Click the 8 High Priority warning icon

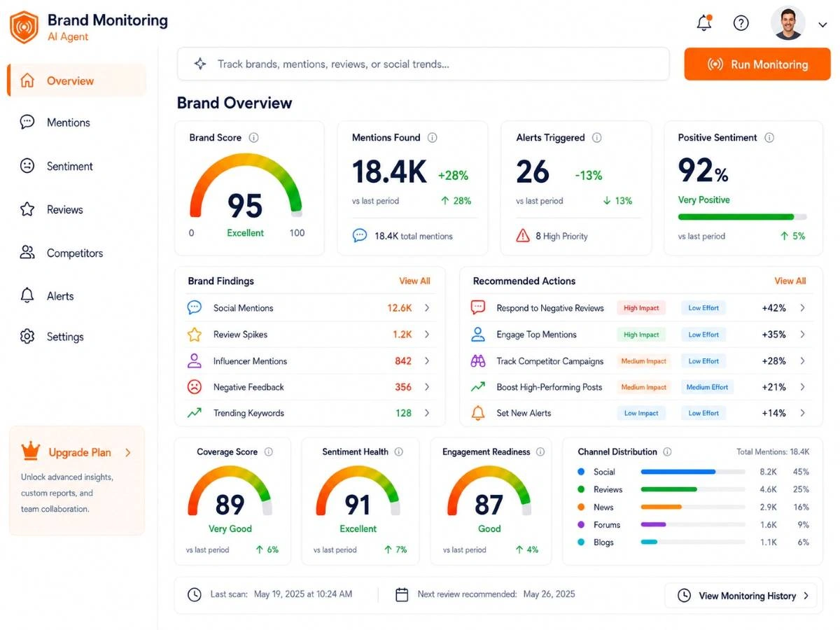523,236
